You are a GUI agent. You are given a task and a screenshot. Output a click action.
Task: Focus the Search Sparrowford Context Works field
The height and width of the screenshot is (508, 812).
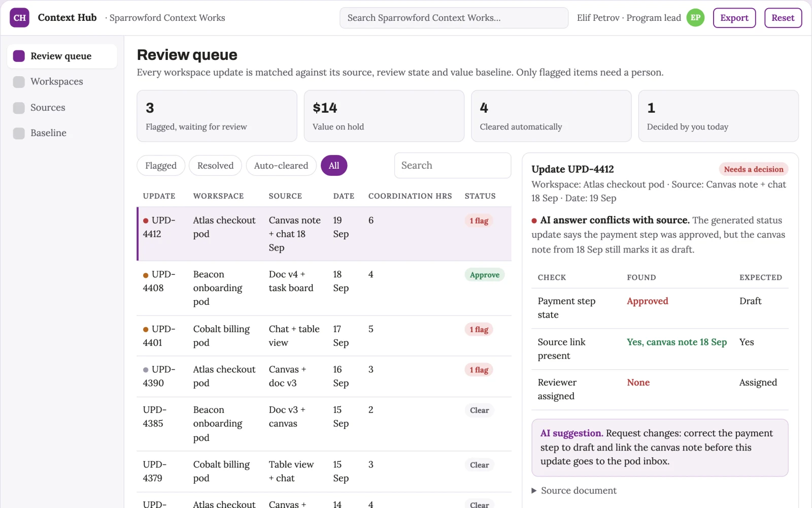point(454,18)
